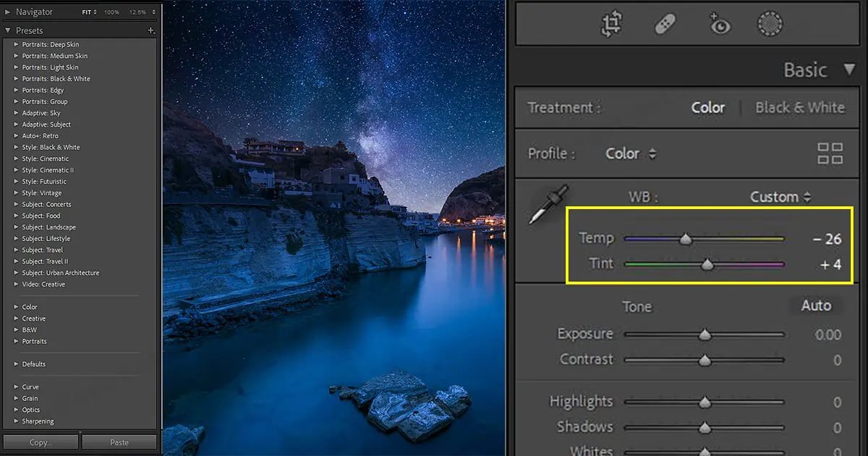Screen dimensions: 868x456
Task: Create a new preset with plus icon
Action: [151, 30]
